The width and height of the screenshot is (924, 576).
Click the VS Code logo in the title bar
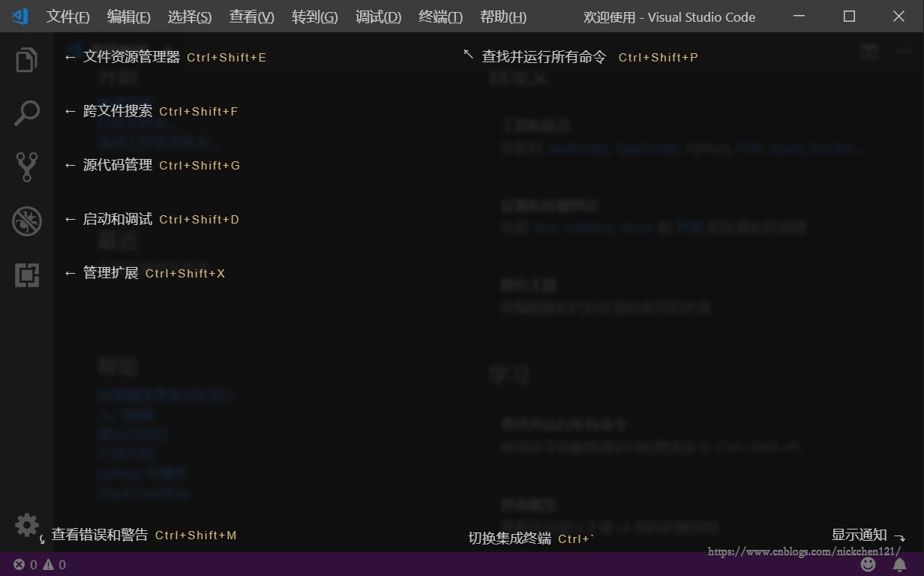(x=20, y=16)
